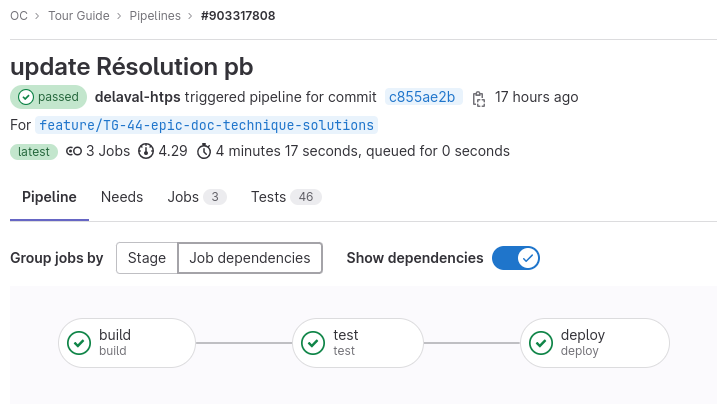
Task: Go to OC breadcrumb
Action: point(19,16)
